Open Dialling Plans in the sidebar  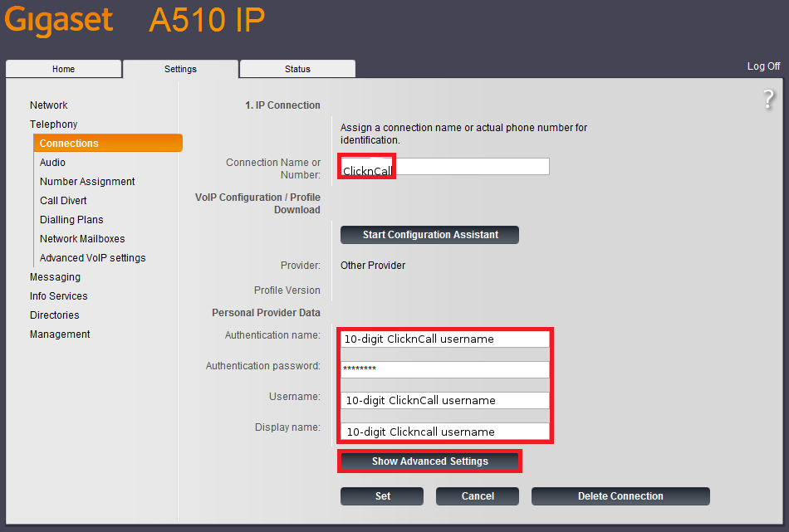[x=71, y=220]
